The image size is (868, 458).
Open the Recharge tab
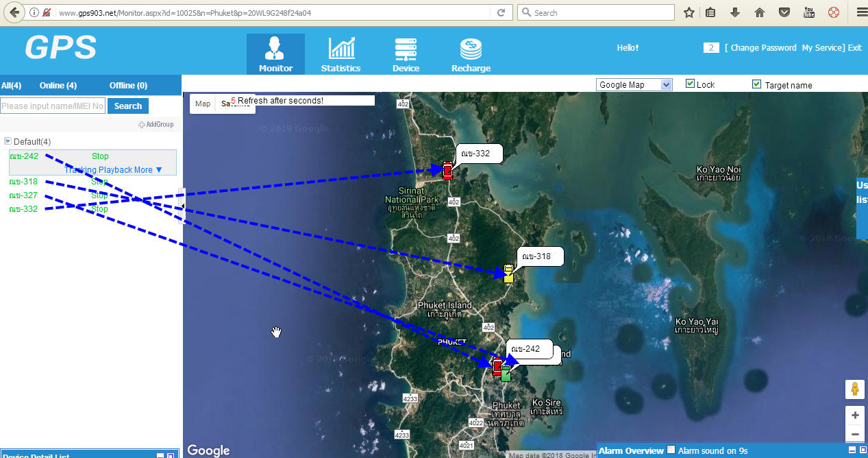point(471,54)
